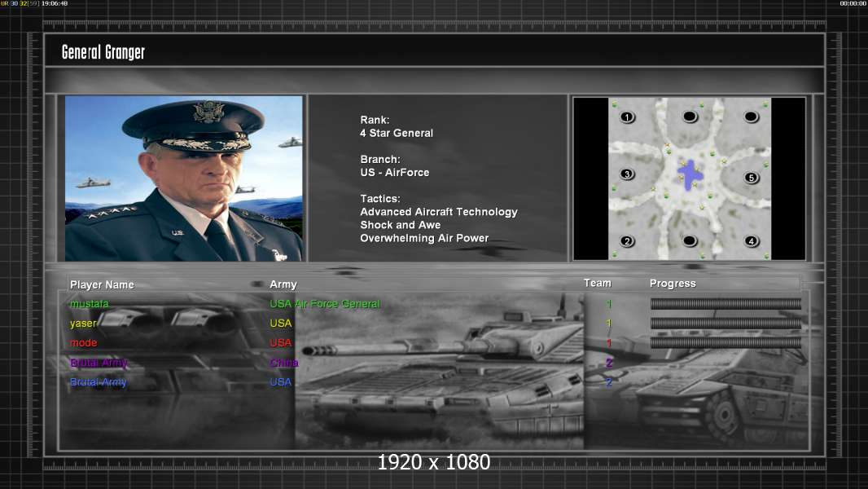Click the blue USA army entry
Image resolution: width=868 pixels, height=489 pixels.
point(281,382)
